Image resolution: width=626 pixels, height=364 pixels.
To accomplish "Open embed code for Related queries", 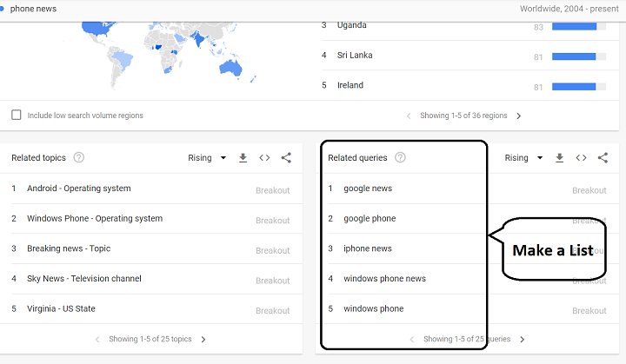I will 581,158.
